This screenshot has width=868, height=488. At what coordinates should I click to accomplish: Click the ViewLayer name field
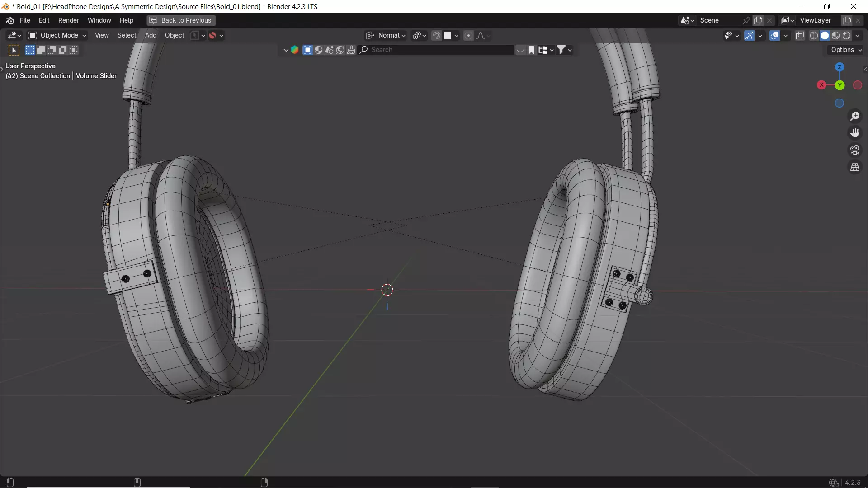(x=818, y=20)
